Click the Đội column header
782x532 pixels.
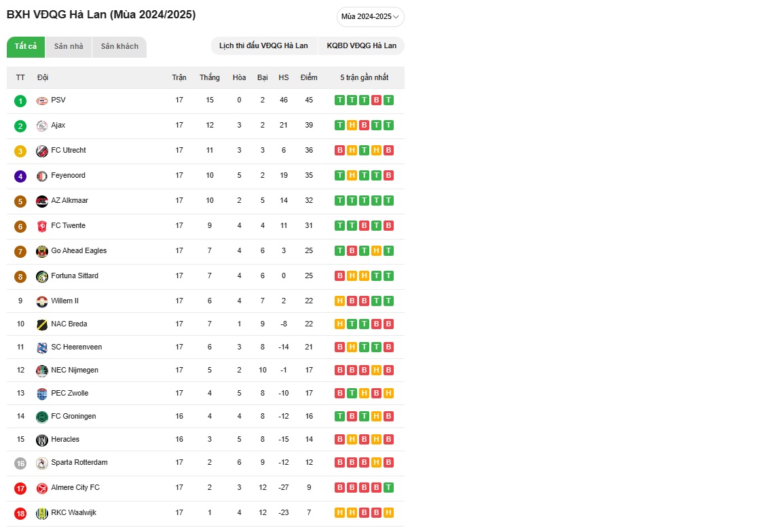coord(43,77)
